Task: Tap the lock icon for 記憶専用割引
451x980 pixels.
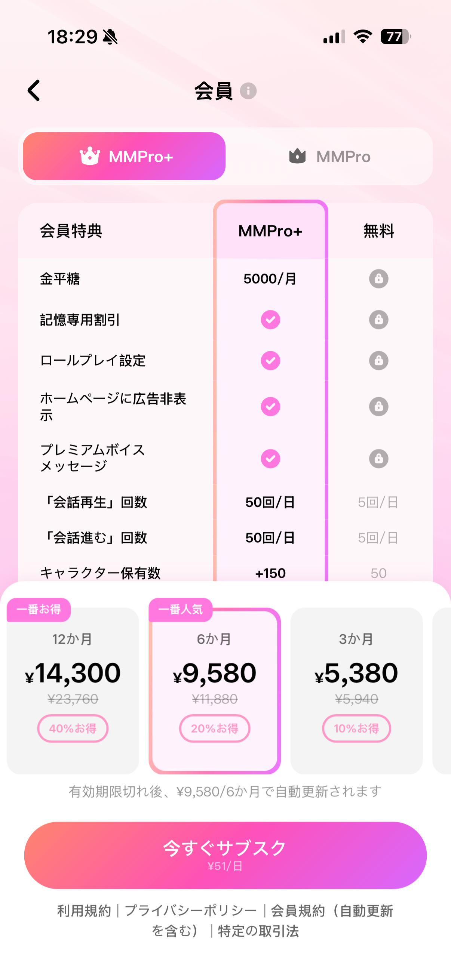Action: click(x=378, y=320)
